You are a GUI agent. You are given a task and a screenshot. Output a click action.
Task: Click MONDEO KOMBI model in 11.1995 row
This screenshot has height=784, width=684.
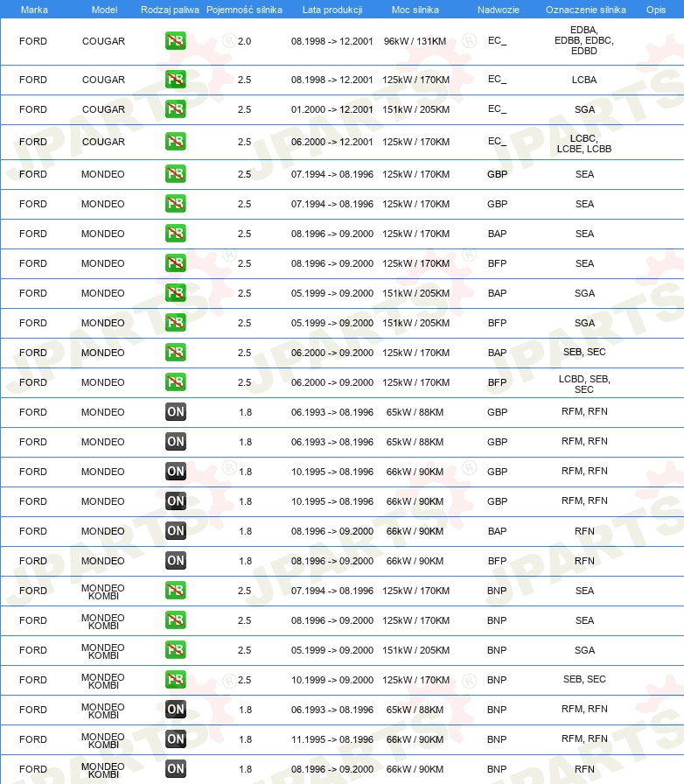[103, 740]
